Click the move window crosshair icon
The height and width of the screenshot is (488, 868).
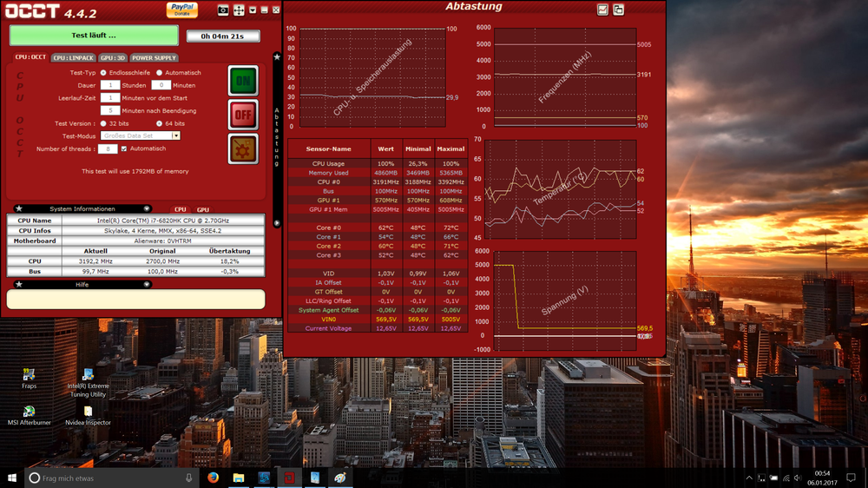(239, 10)
